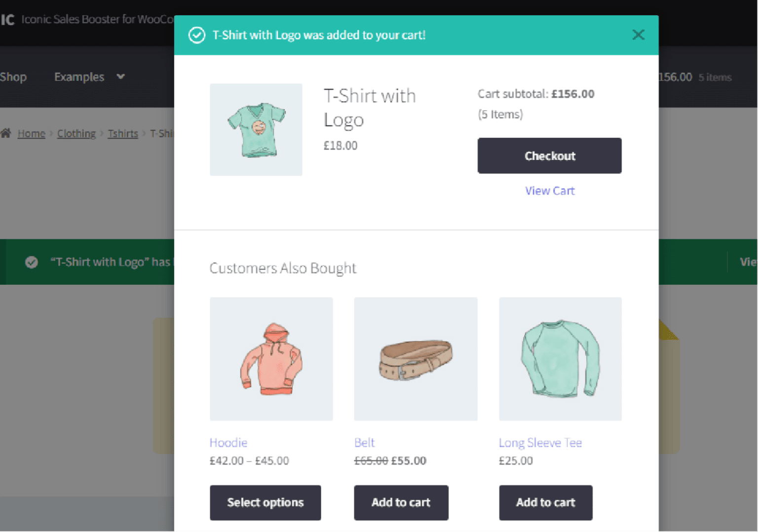Click the checkmark icon on the green notification banner
This screenshot has width=758, height=532.
click(32, 262)
